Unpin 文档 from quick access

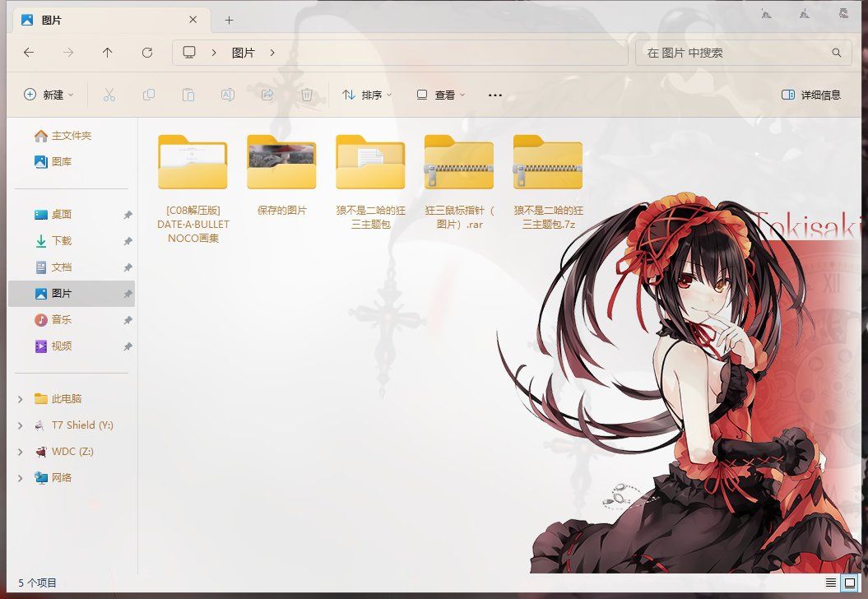click(x=128, y=267)
